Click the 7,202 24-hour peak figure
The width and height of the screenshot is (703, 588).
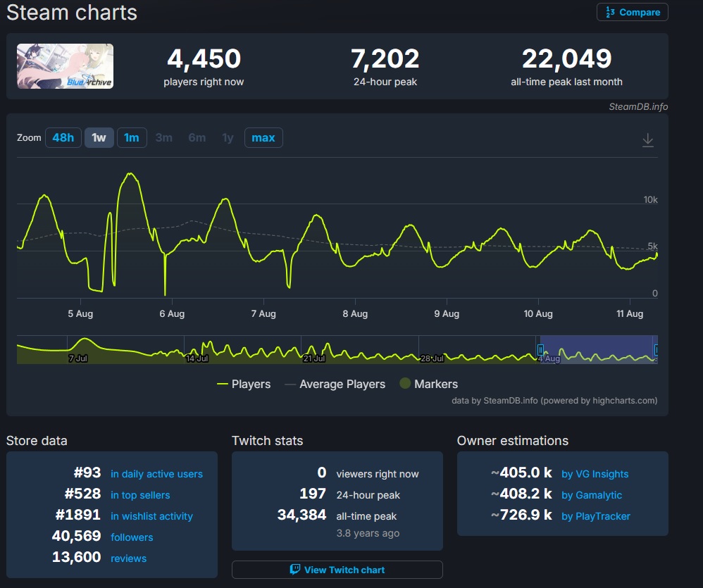pyautogui.click(x=385, y=58)
